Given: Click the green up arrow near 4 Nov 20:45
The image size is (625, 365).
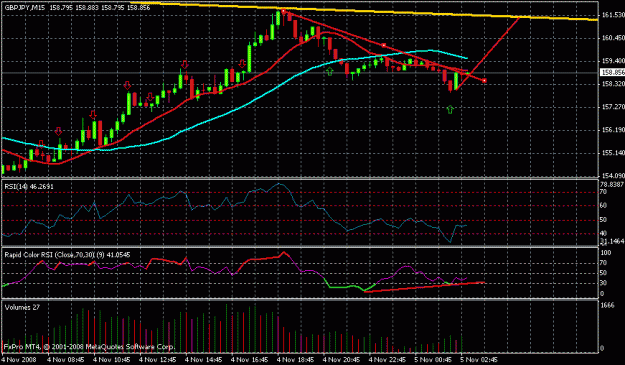Looking at the screenshot, I should click(330, 71).
